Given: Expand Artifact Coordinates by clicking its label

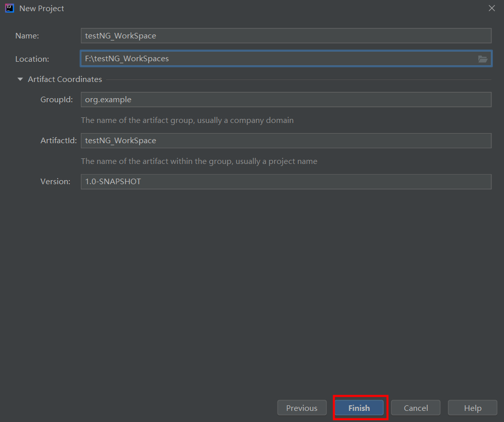Looking at the screenshot, I should (65, 79).
